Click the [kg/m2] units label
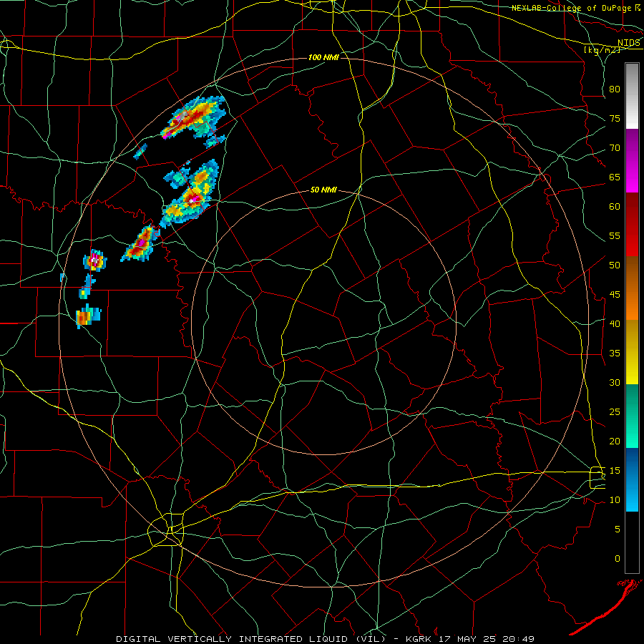 pyautogui.click(x=602, y=50)
